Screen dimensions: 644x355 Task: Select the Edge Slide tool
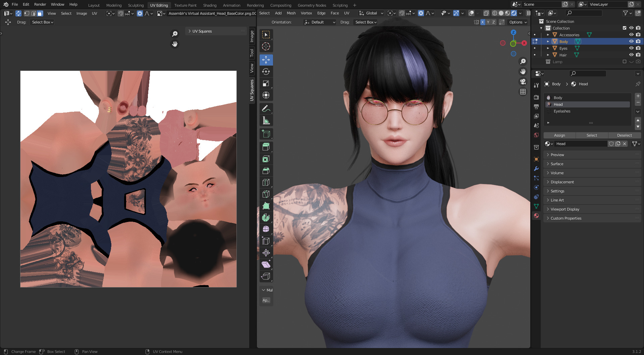coord(266,241)
